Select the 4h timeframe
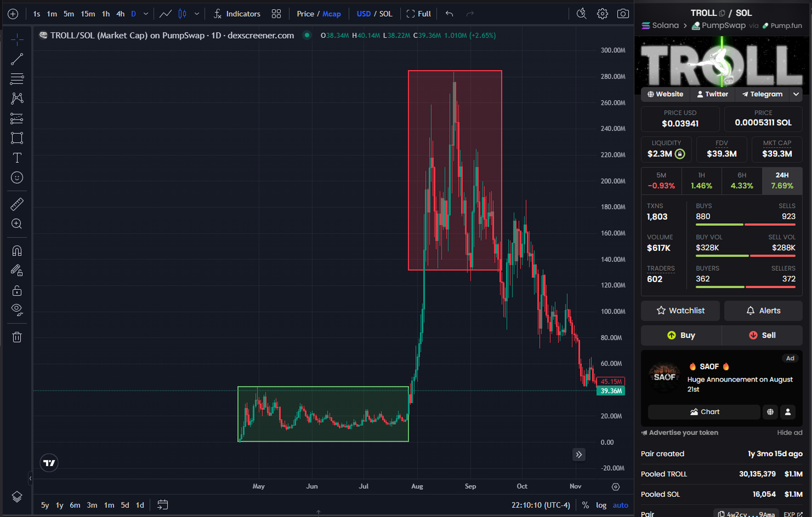The width and height of the screenshot is (812, 517). 120,13
